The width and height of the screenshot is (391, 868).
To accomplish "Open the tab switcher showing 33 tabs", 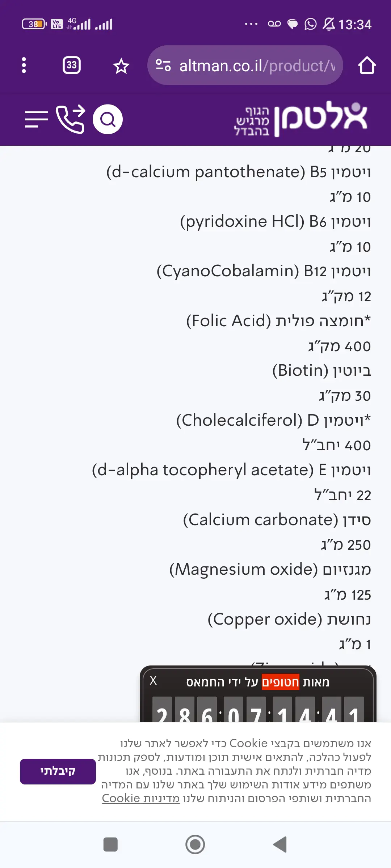I will click(x=72, y=65).
